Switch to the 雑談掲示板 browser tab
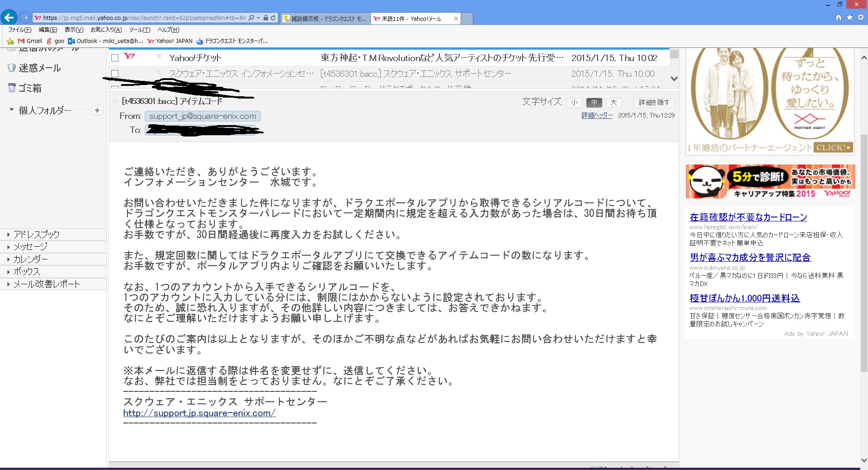The image size is (868, 470). coord(325,19)
